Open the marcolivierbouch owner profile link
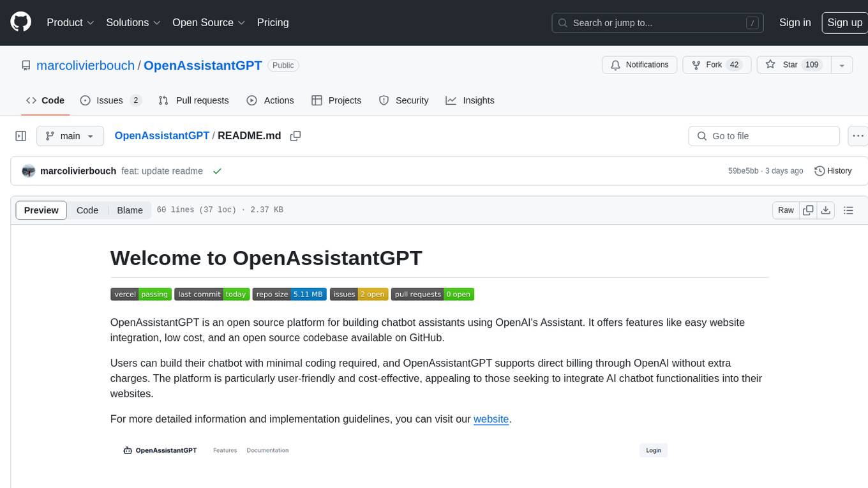The height and width of the screenshot is (488, 868). (86, 65)
